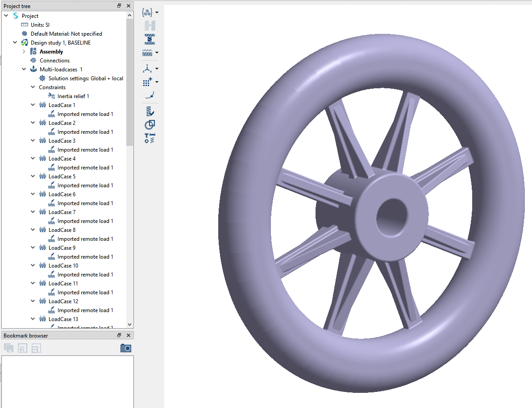Click the hatched part with checkmark icon

click(150, 111)
